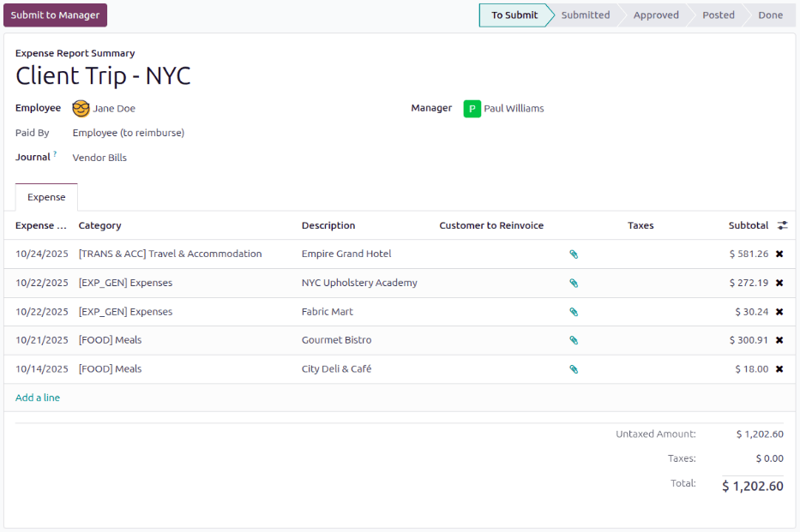Open the Category column header sorting

(x=100, y=225)
